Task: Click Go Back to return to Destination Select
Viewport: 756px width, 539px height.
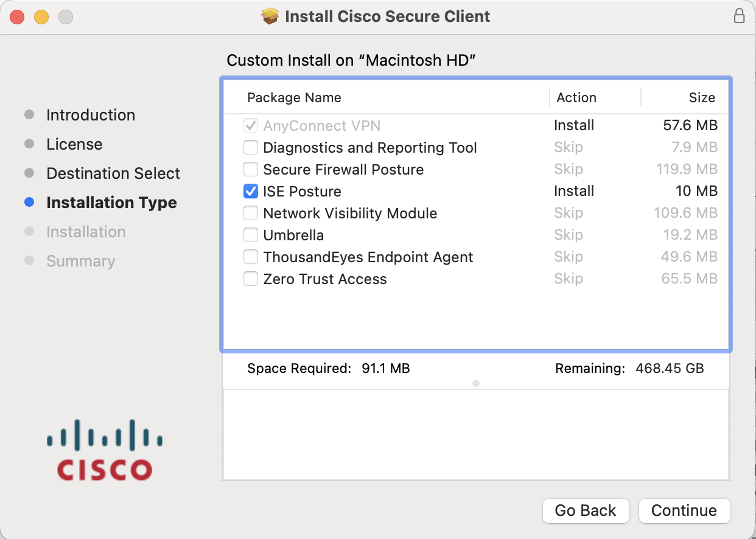Action: (585, 510)
